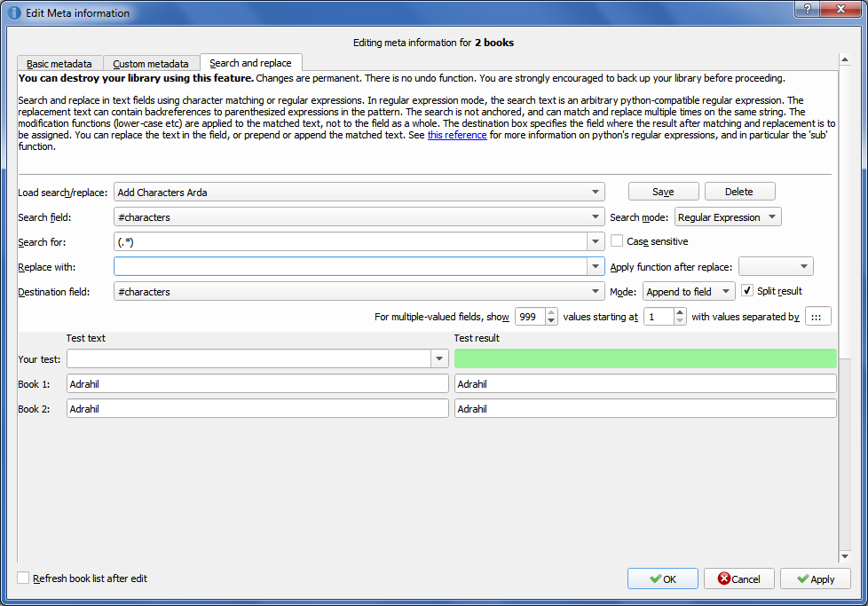Screen dimensions: 868x606
Task: Toggle Refresh book list after edit
Action: coord(23,578)
